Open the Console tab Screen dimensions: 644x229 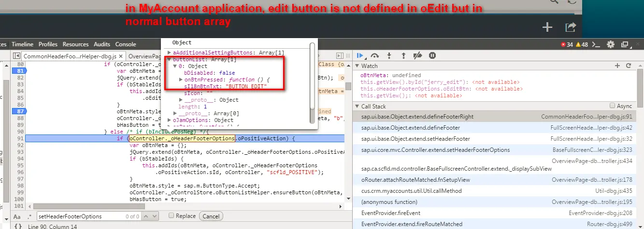coord(125,44)
